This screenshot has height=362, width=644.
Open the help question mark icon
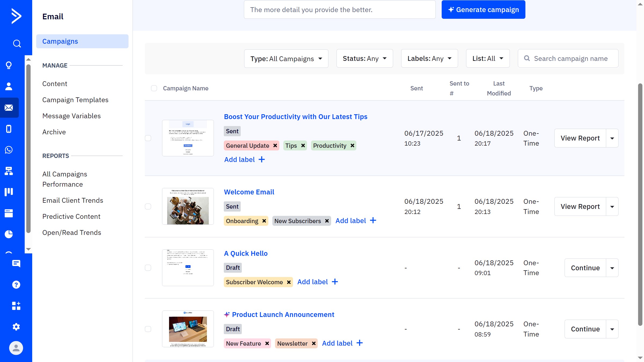pos(16,285)
